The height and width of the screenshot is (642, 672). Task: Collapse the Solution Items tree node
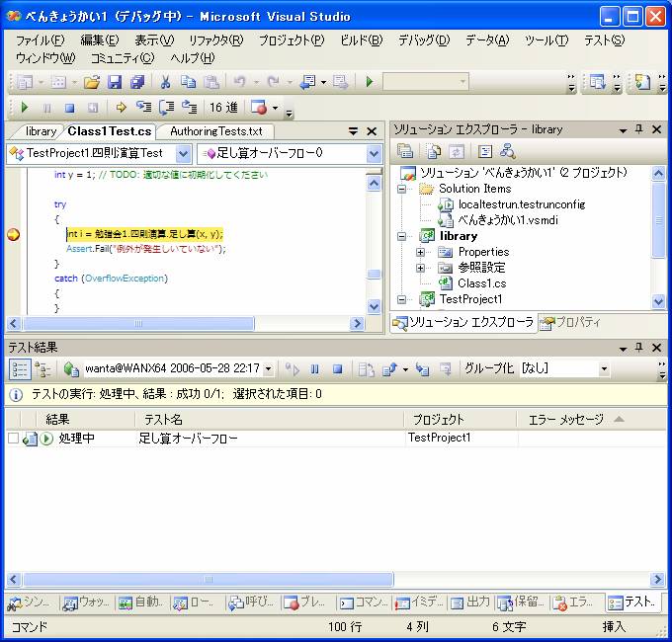402,189
